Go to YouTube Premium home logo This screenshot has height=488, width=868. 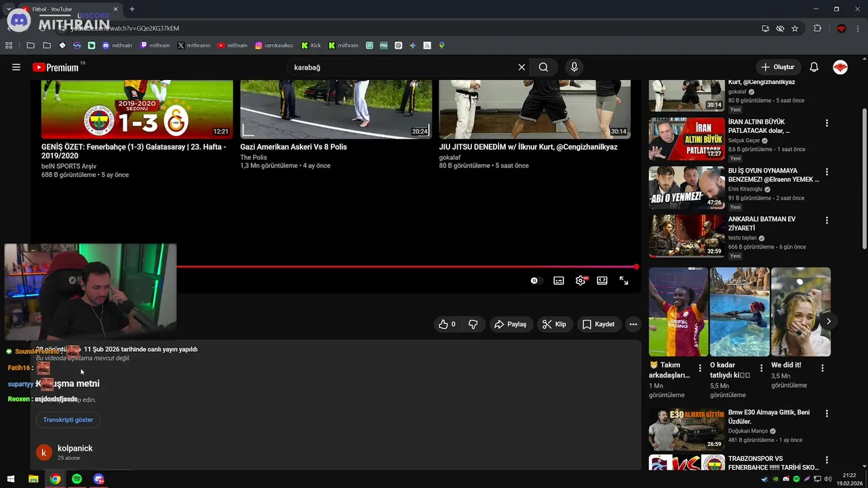(x=56, y=67)
